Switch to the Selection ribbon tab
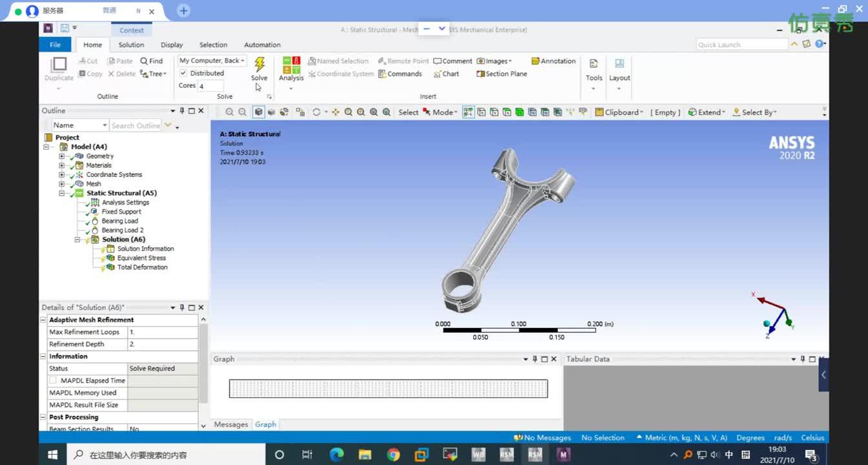868x465 pixels. pos(213,45)
